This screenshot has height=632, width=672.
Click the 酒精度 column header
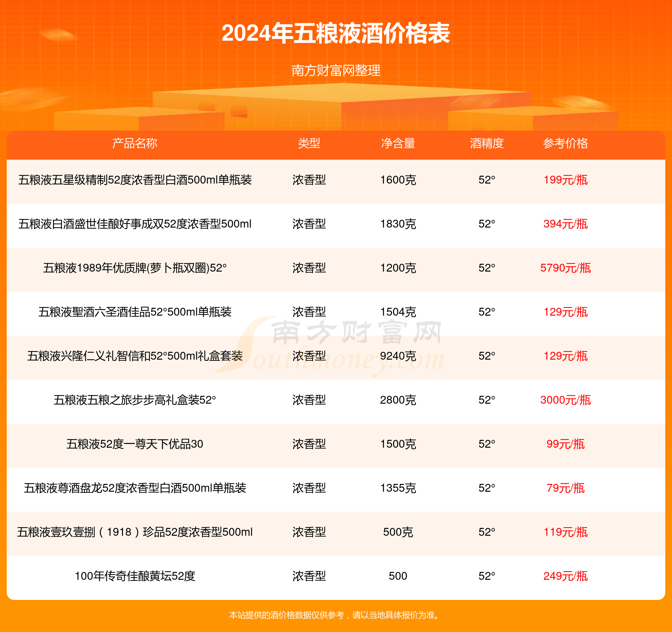(x=487, y=143)
